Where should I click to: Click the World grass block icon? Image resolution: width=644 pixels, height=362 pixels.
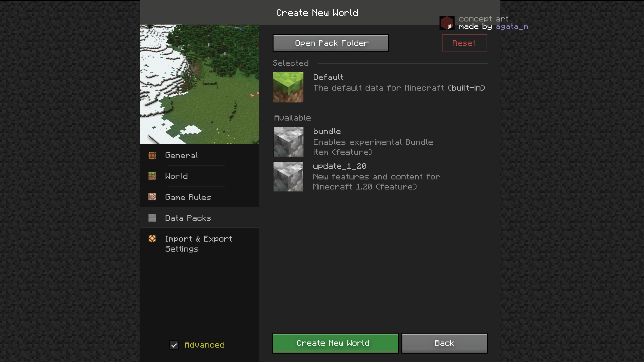point(152,176)
